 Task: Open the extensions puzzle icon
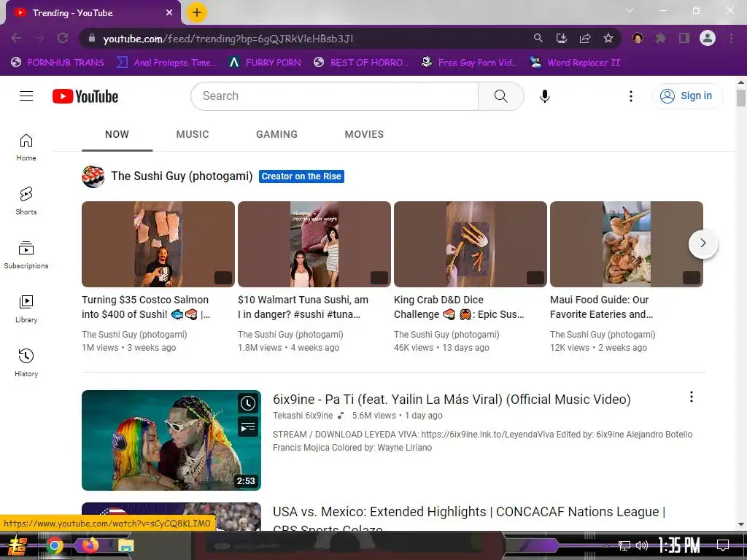tap(661, 38)
